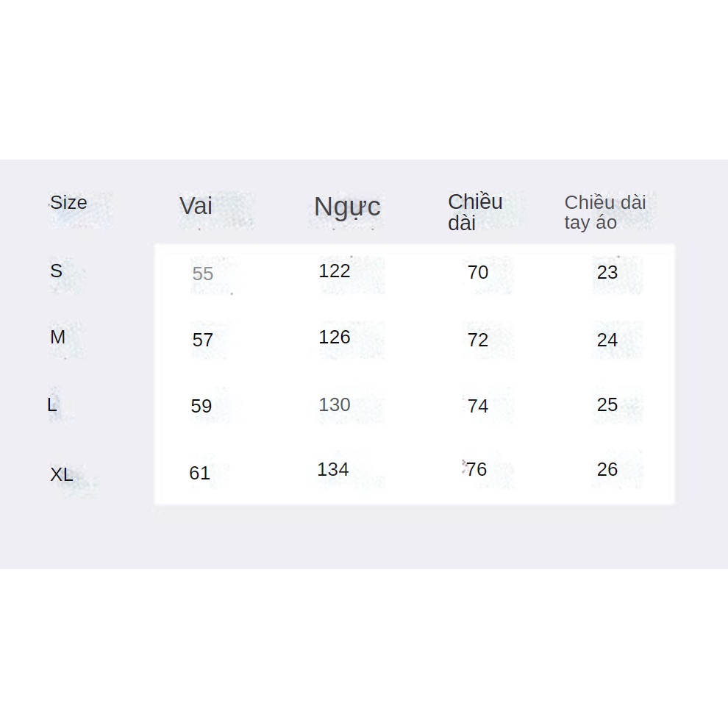This screenshot has width=728, height=728.
Task: Click sleeve length value 23
Action: coord(607,273)
